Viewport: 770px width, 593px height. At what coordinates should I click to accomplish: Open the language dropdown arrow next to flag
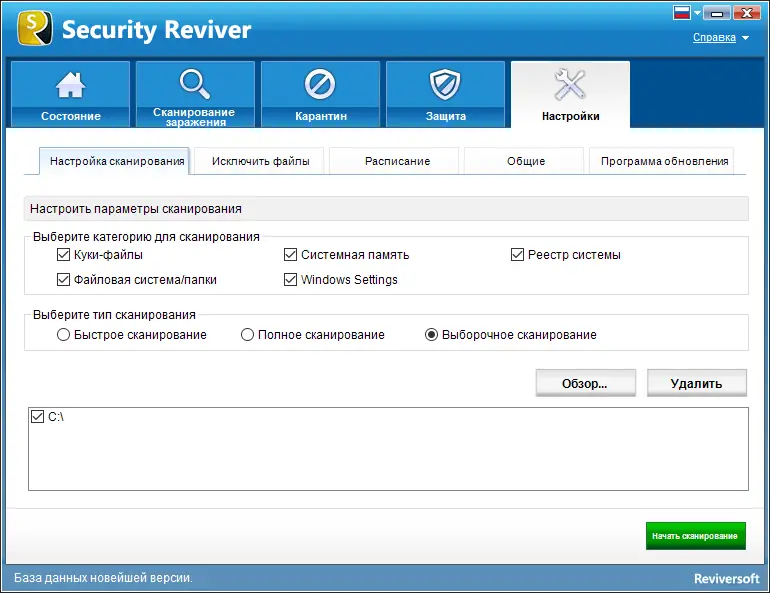click(697, 13)
